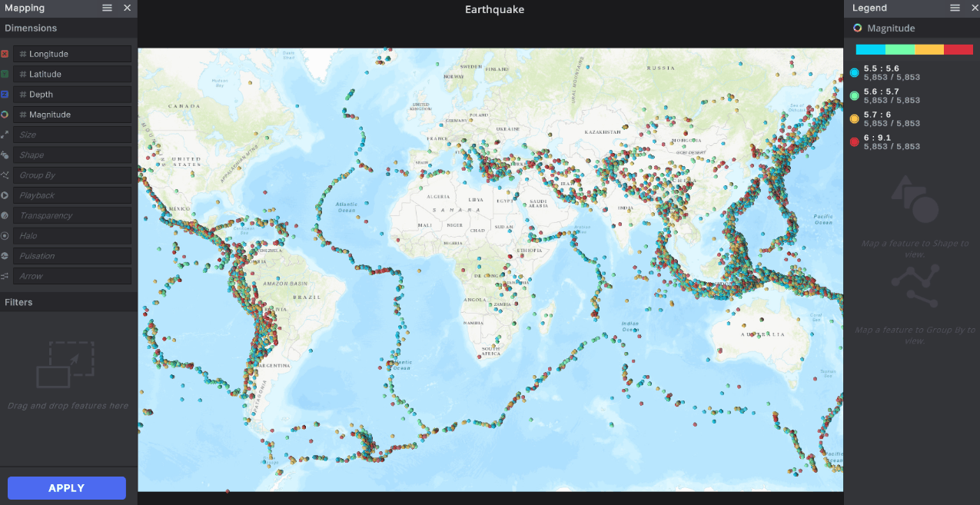Click the empty Transparency field
Image resolution: width=980 pixels, height=505 pixels.
[x=72, y=216]
